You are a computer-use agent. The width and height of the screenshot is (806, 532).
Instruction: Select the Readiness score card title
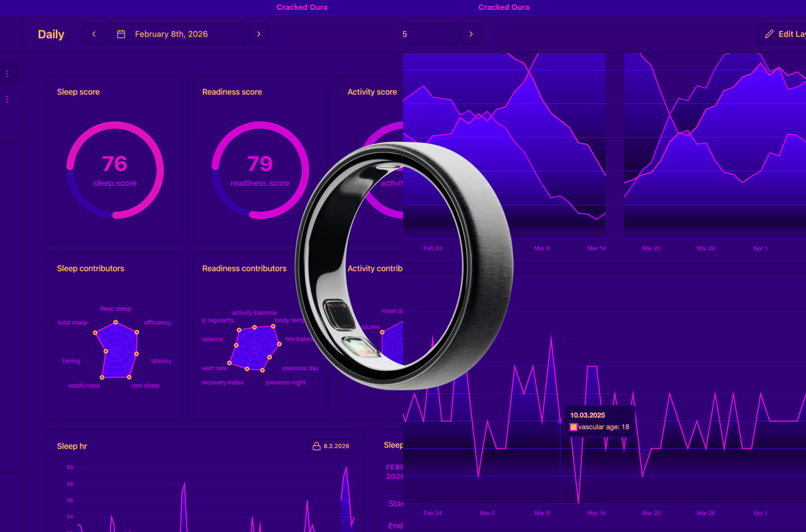point(232,92)
